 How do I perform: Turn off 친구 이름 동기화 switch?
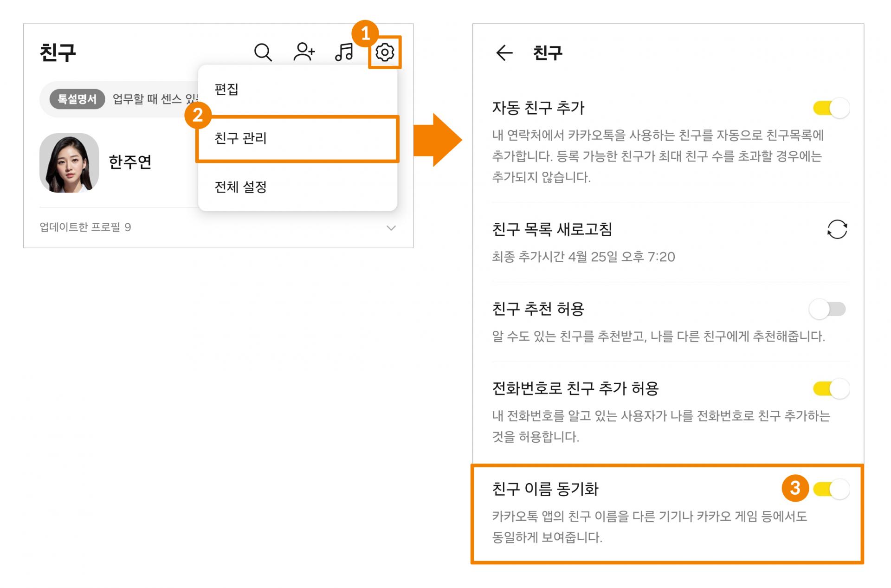(831, 489)
